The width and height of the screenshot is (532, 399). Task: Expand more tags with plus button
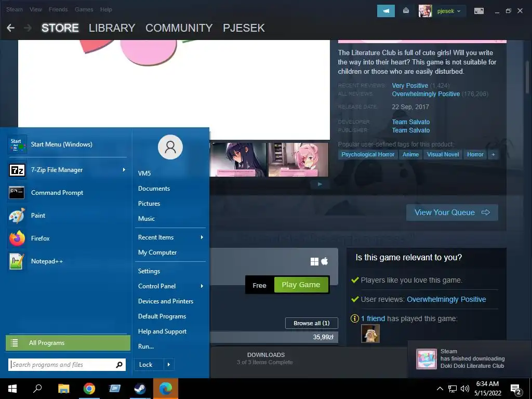coord(493,154)
